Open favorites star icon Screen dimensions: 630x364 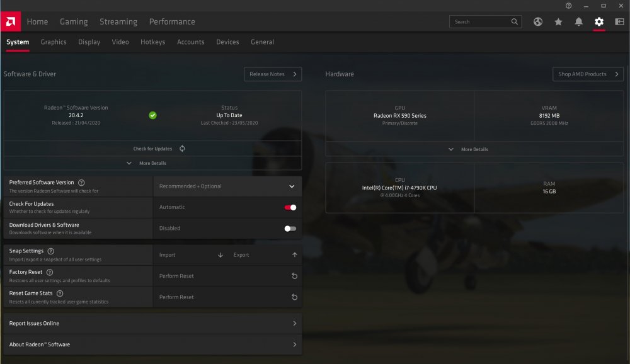point(558,21)
